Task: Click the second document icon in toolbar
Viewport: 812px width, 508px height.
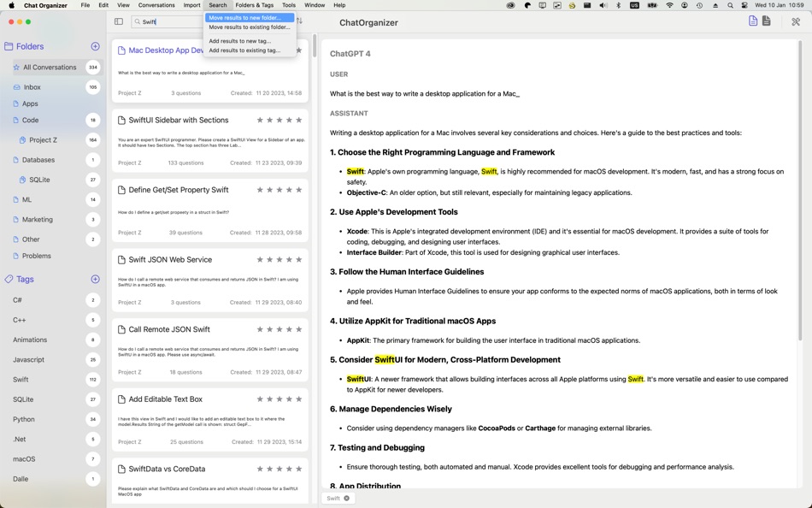Action: [x=767, y=21]
